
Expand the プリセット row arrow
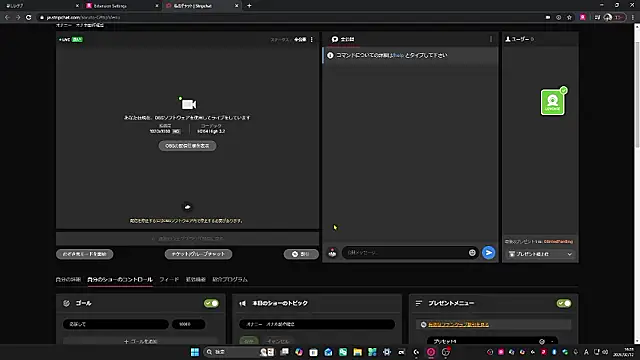(552, 342)
